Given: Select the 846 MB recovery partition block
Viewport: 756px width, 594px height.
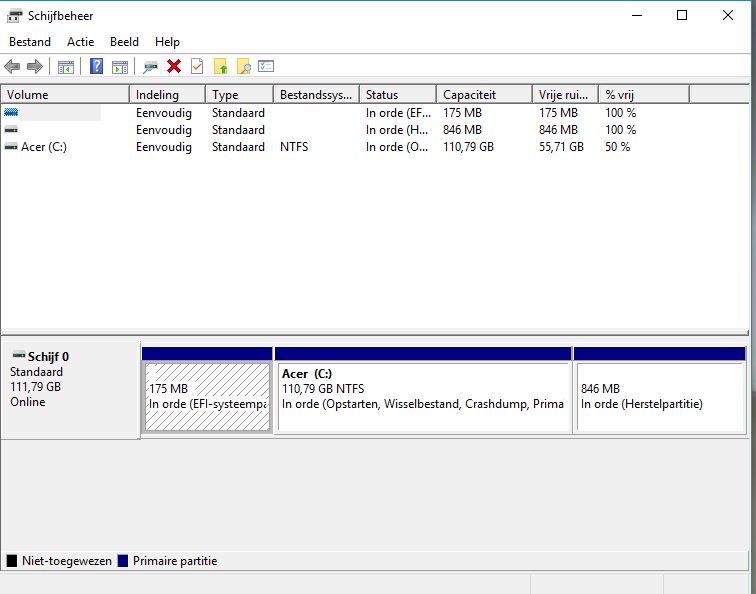Looking at the screenshot, I should coord(660,396).
